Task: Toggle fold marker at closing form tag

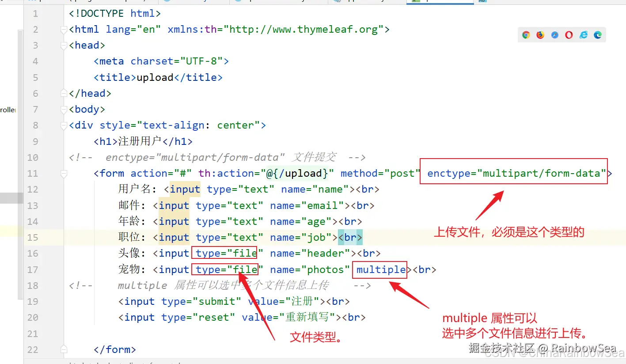Action: [x=64, y=349]
